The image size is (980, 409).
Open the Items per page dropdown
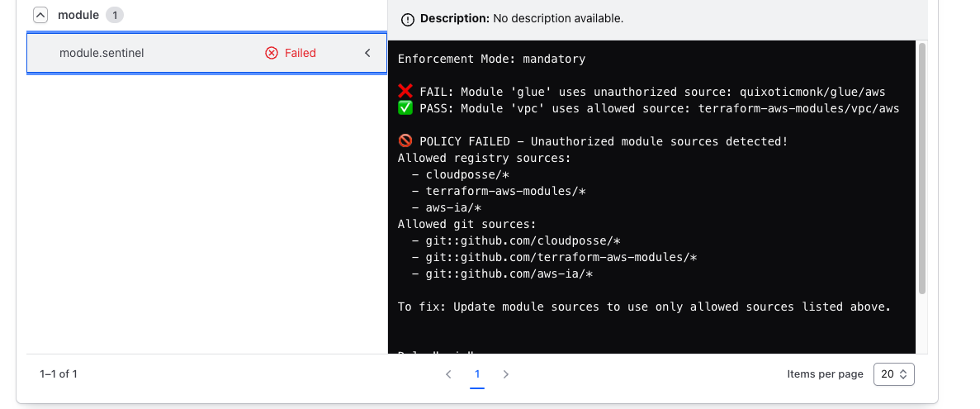point(893,374)
